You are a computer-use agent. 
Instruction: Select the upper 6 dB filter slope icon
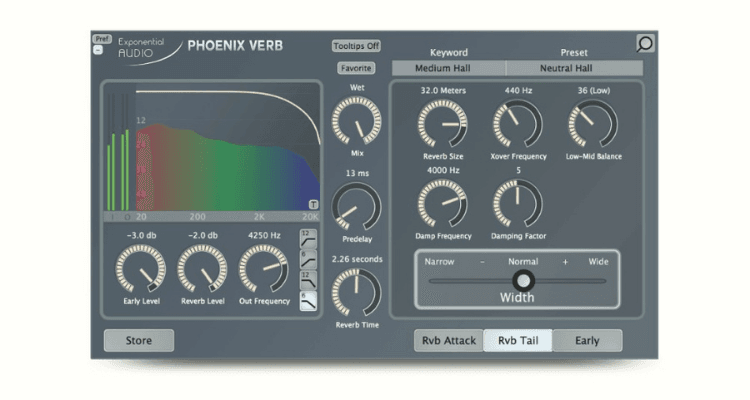point(310,260)
